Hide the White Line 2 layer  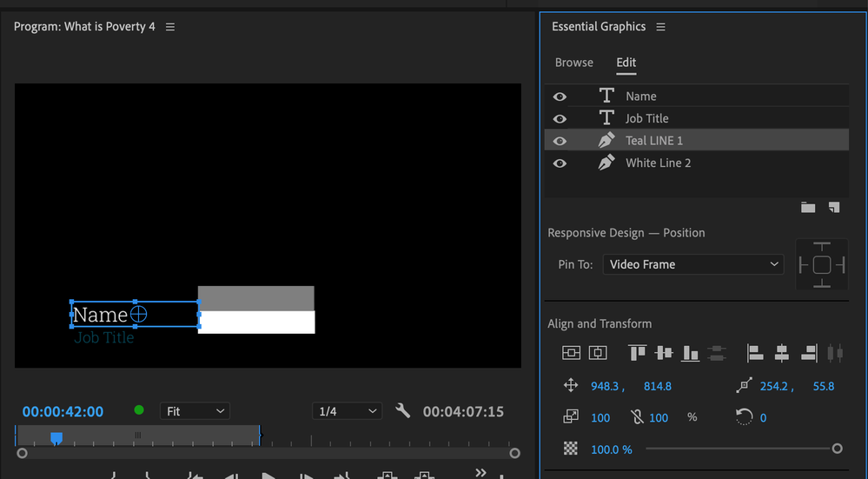[560, 163]
